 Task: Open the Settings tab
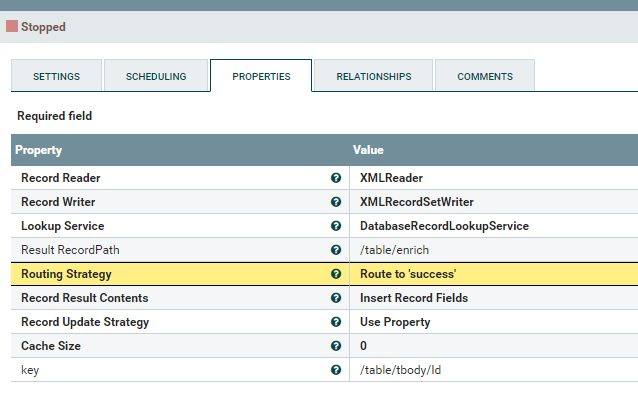[x=57, y=76]
